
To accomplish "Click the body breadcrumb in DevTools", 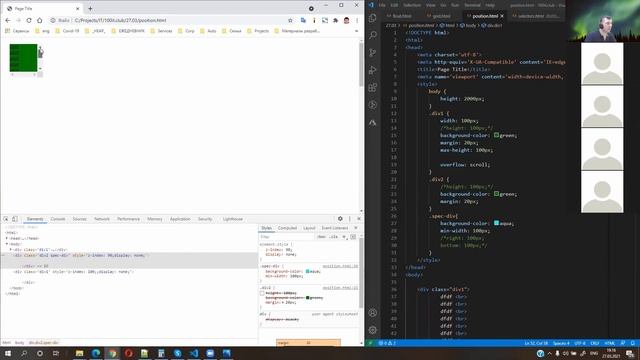I will coord(19,342).
